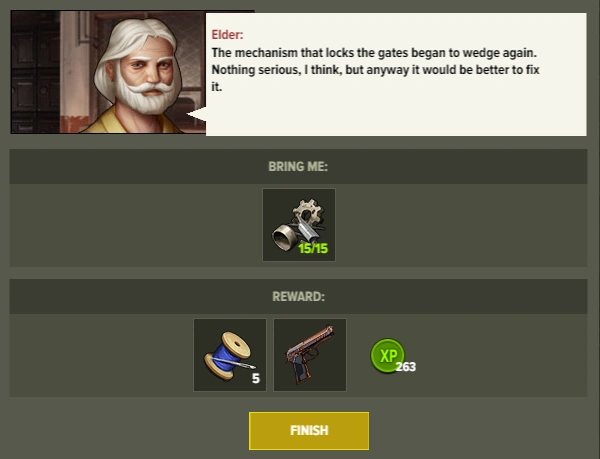Click the BRING ME section header
The height and width of the screenshot is (459, 600).
[x=298, y=166]
